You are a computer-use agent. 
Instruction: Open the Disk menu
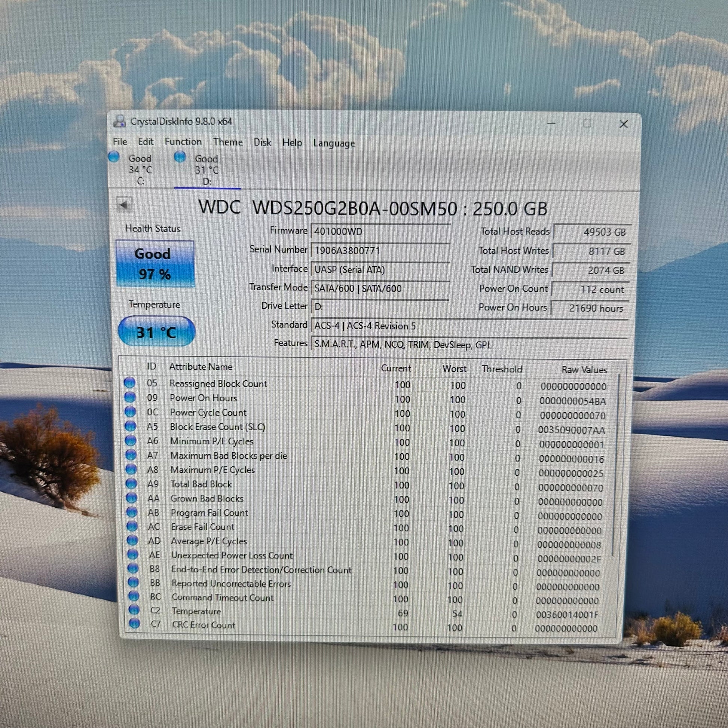point(262,143)
